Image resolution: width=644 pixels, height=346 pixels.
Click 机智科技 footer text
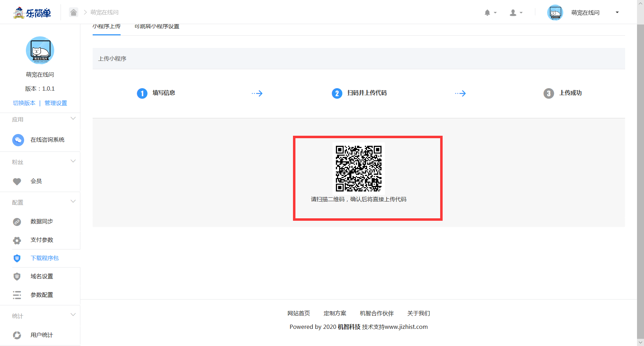point(349,327)
